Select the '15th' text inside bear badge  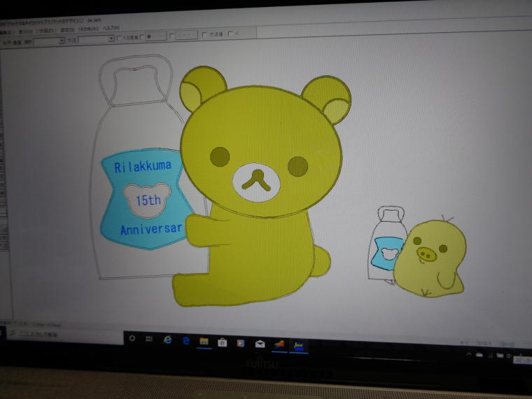point(148,200)
